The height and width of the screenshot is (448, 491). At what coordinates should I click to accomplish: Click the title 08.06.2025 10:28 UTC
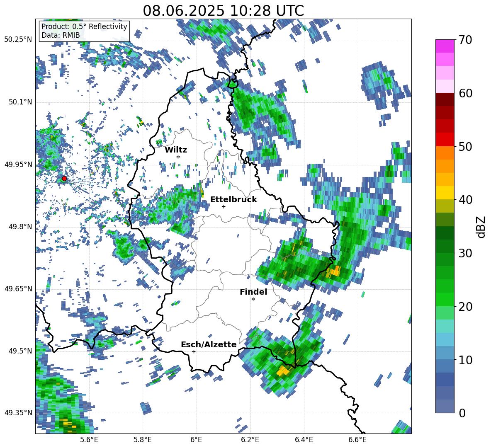tap(223, 11)
